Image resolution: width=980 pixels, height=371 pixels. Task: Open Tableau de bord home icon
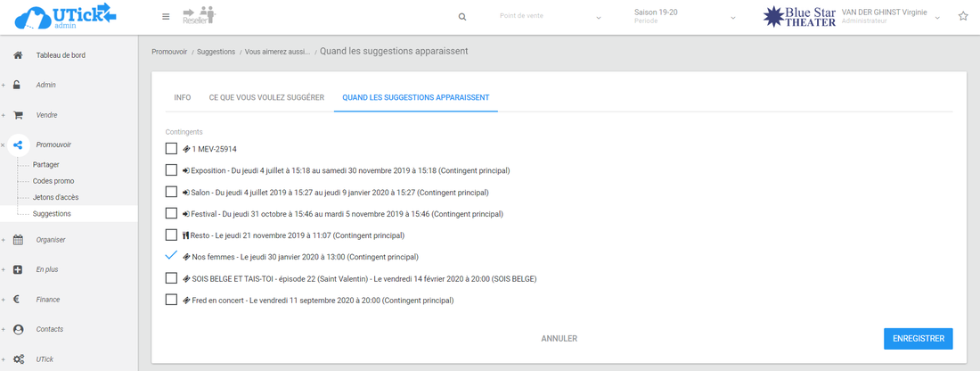[18, 55]
